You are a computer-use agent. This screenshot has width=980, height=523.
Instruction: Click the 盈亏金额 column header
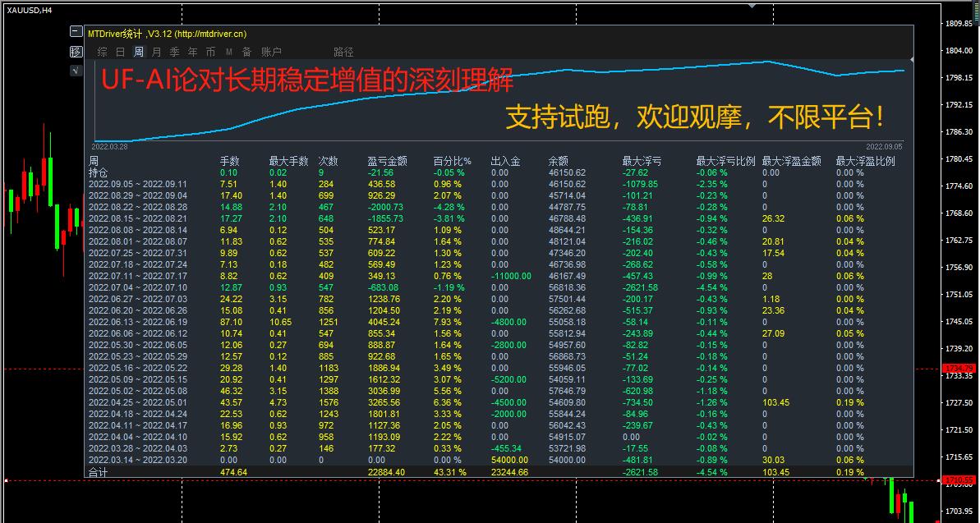[388, 161]
